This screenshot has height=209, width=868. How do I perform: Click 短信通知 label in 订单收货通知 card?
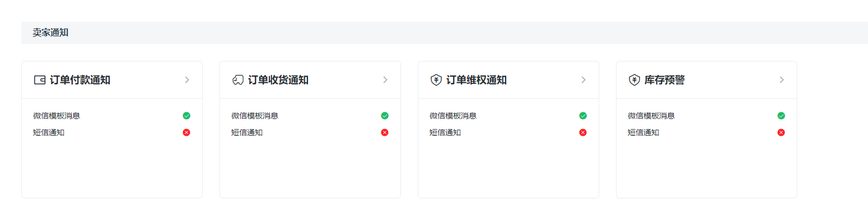(247, 132)
